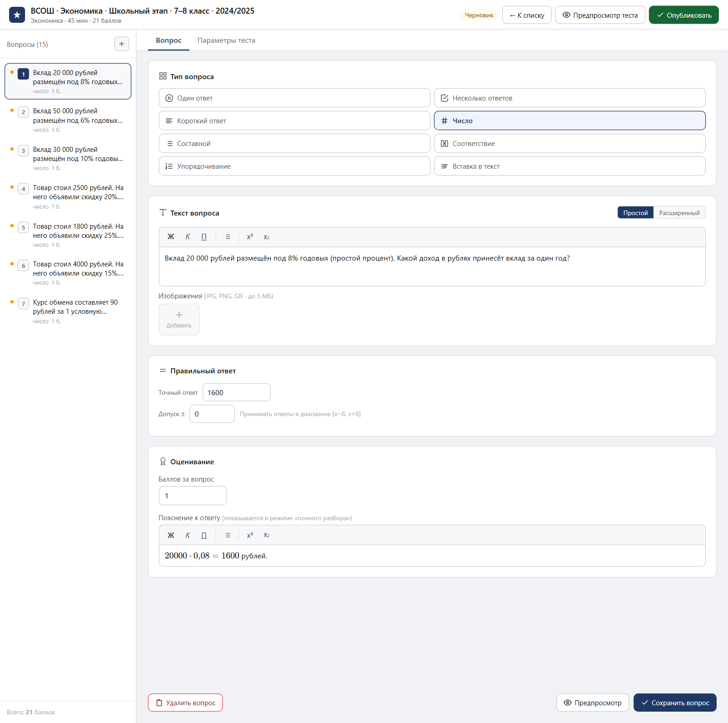
Task: Click the add image tile 'Добавить'
Action: [179, 320]
